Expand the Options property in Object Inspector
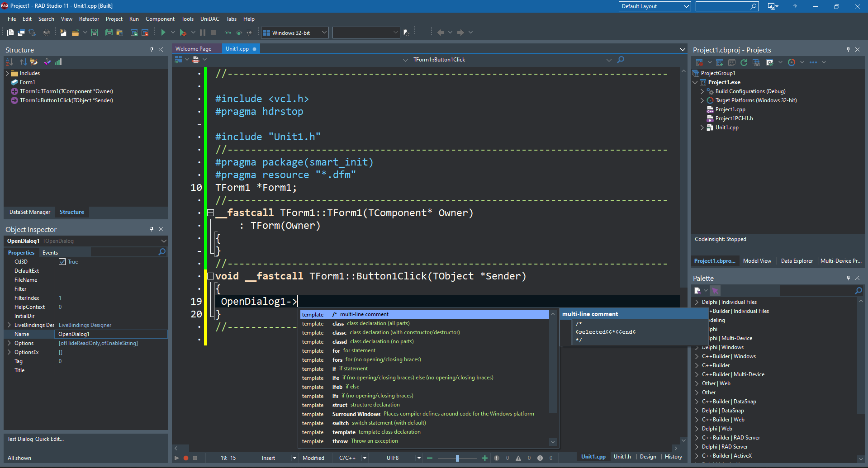Viewport: 868px width, 468px height. tap(9, 343)
